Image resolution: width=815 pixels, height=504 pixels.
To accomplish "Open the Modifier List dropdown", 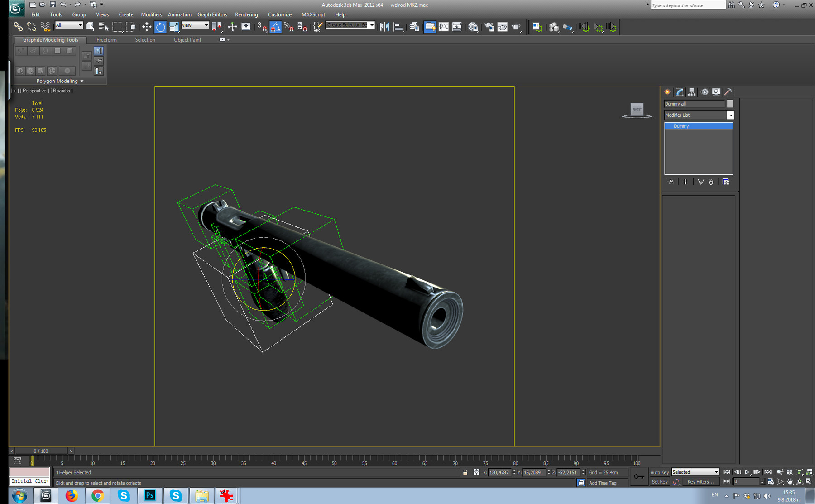I will point(730,115).
